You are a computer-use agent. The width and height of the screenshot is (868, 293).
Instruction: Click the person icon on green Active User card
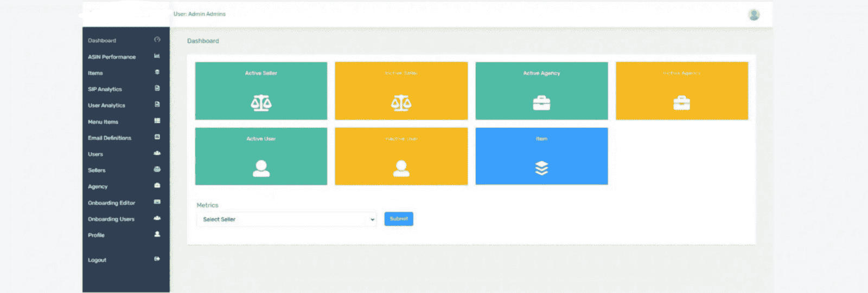click(x=261, y=168)
